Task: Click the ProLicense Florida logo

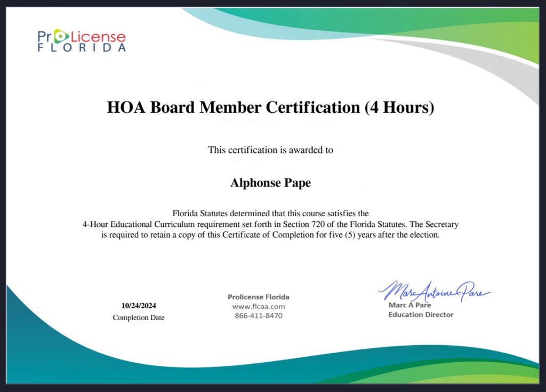Action: tap(82, 41)
